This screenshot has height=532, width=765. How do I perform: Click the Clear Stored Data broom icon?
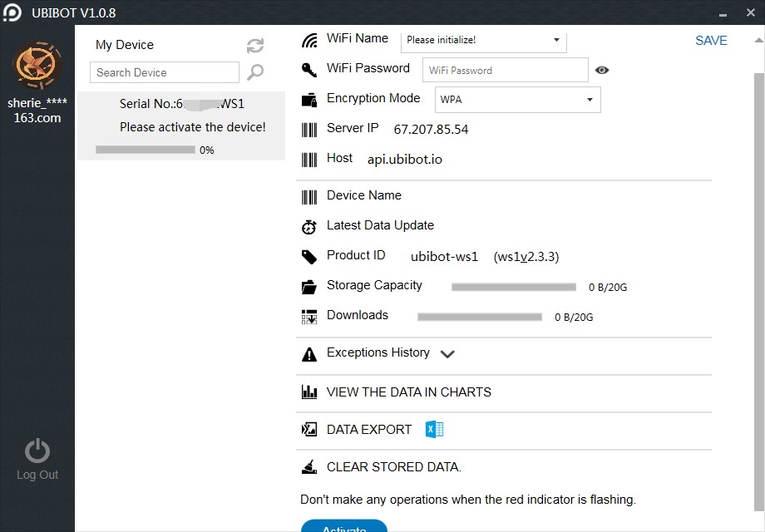tap(308, 466)
